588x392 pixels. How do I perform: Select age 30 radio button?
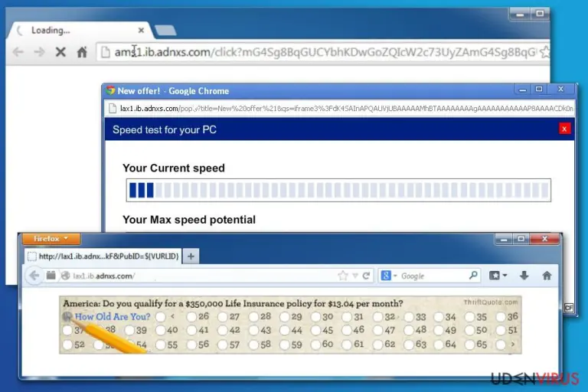click(315, 317)
